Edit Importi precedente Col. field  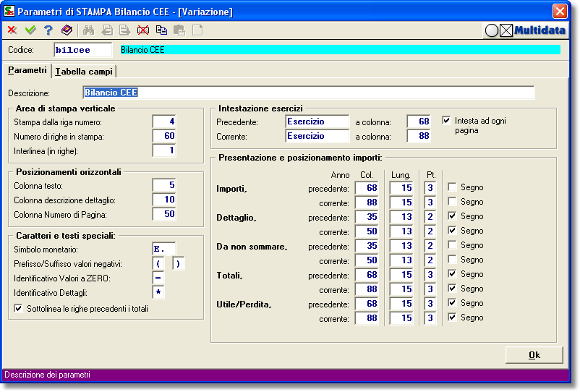[x=366, y=188]
